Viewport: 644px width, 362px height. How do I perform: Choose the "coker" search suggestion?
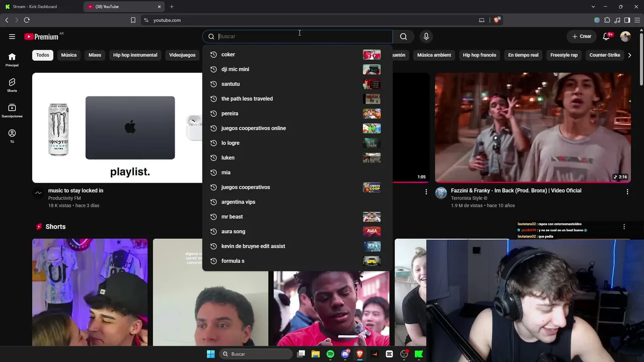click(x=297, y=54)
